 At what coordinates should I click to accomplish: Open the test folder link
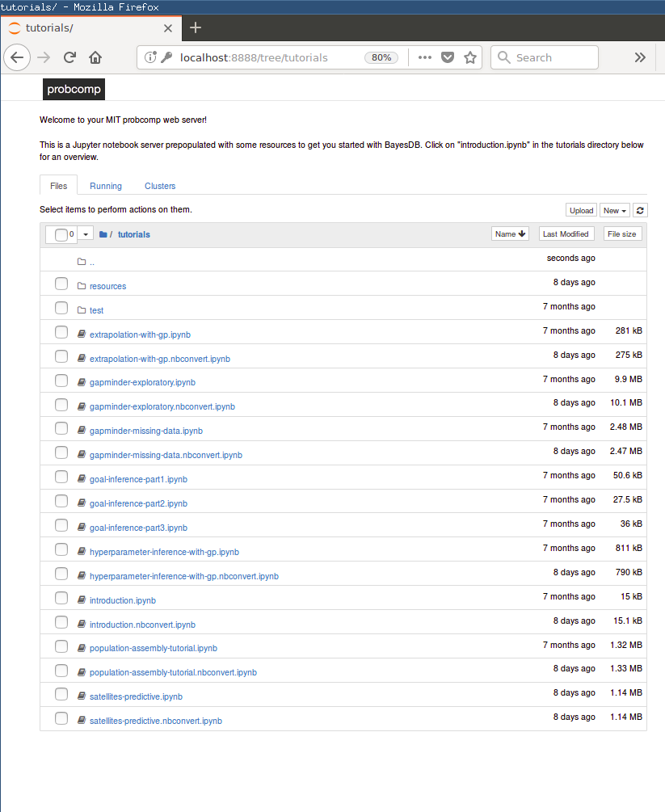[x=96, y=311]
